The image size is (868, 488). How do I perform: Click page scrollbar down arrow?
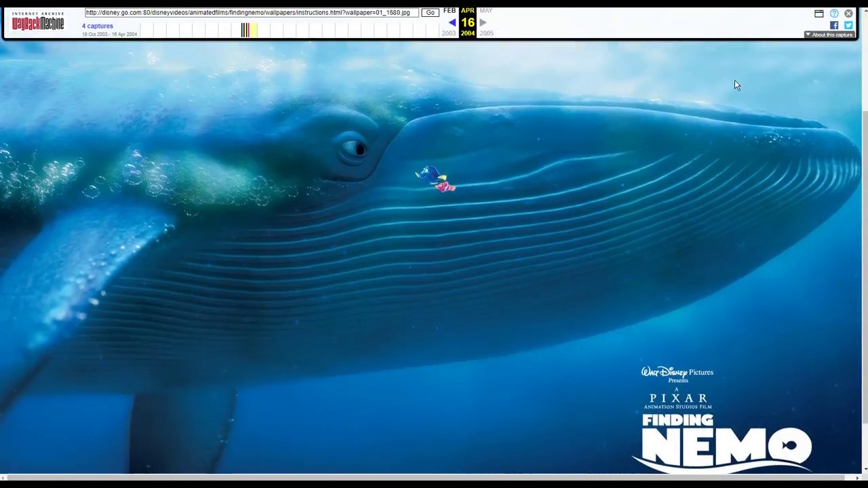tap(865, 468)
